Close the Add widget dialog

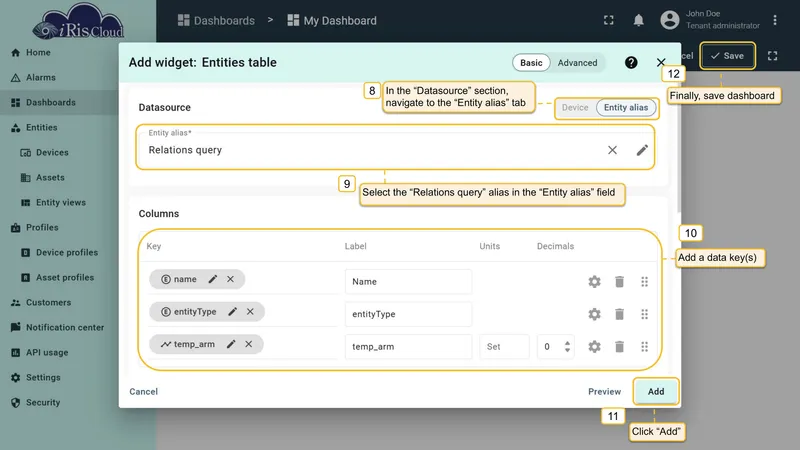click(x=661, y=62)
